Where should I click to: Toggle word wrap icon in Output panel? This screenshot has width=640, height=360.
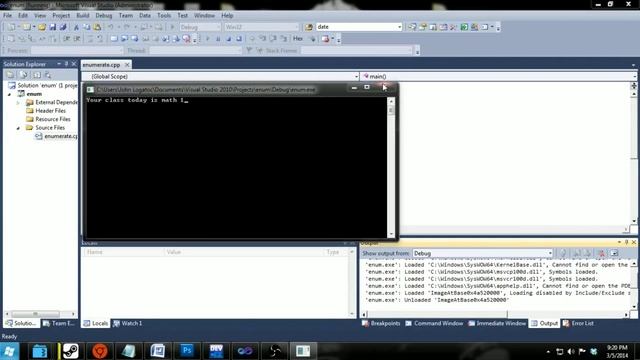[614, 253]
